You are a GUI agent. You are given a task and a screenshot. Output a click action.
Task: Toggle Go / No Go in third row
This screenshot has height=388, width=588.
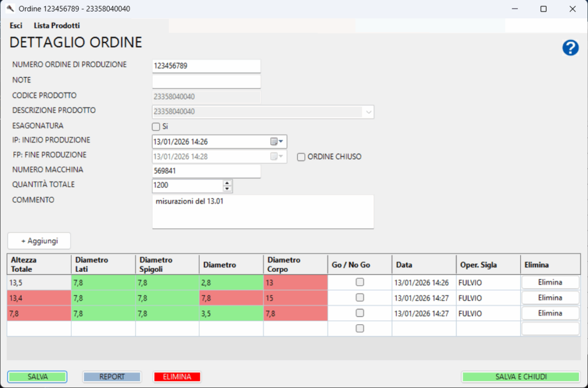[359, 313]
